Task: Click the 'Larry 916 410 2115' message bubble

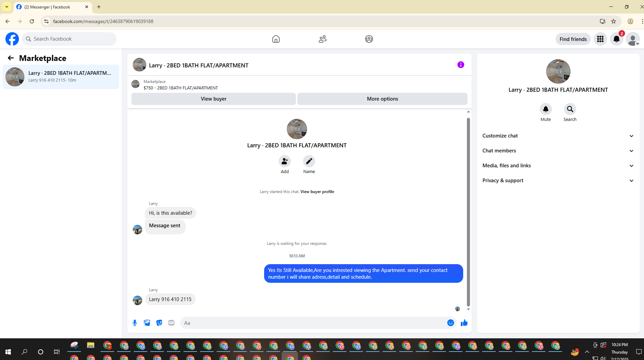Action: click(x=170, y=299)
